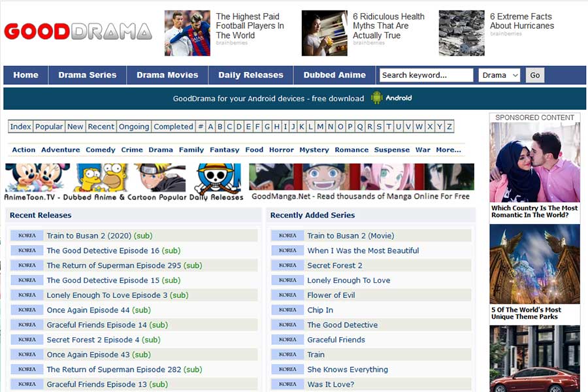
Task: Filter dramas by letter S
Action: point(379,127)
